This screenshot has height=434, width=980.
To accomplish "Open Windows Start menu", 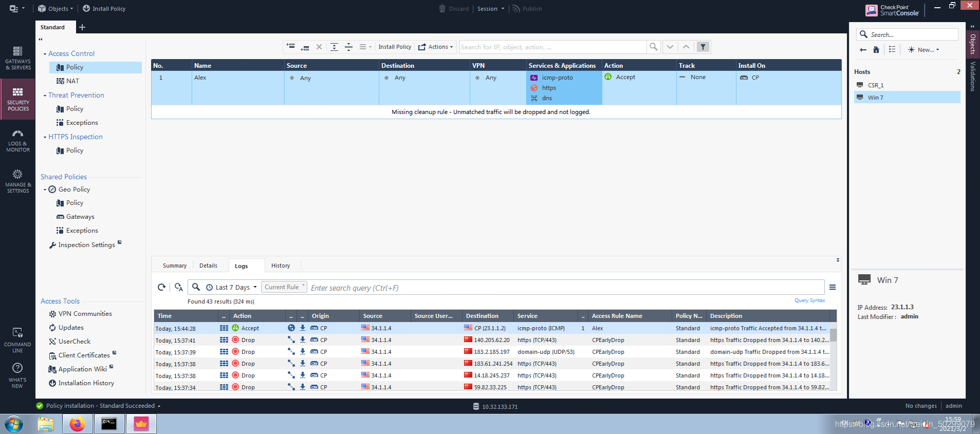I will click(14, 424).
